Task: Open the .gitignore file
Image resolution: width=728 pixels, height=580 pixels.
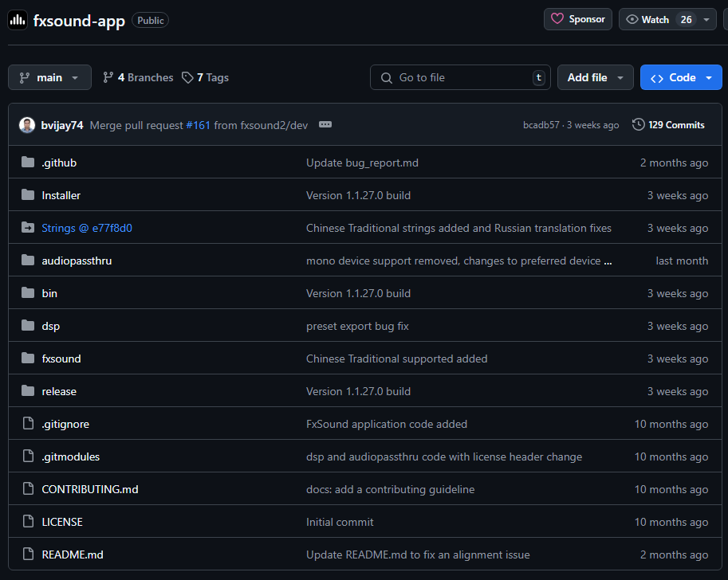Action: tap(65, 424)
